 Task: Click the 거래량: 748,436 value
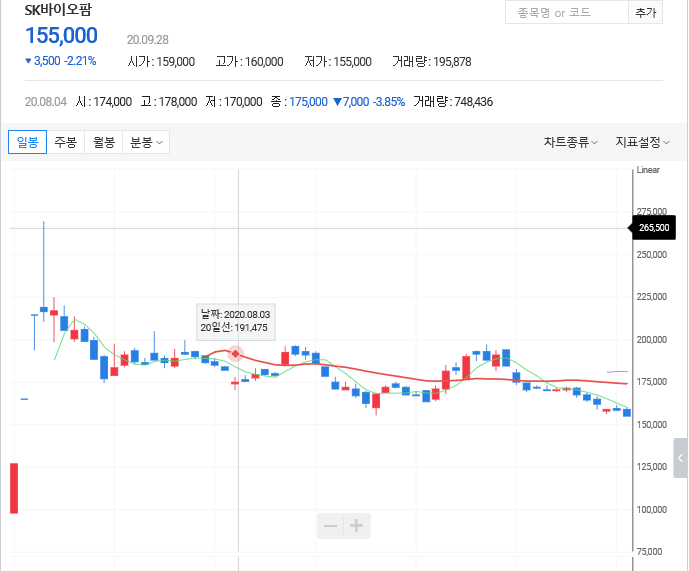coord(453,102)
